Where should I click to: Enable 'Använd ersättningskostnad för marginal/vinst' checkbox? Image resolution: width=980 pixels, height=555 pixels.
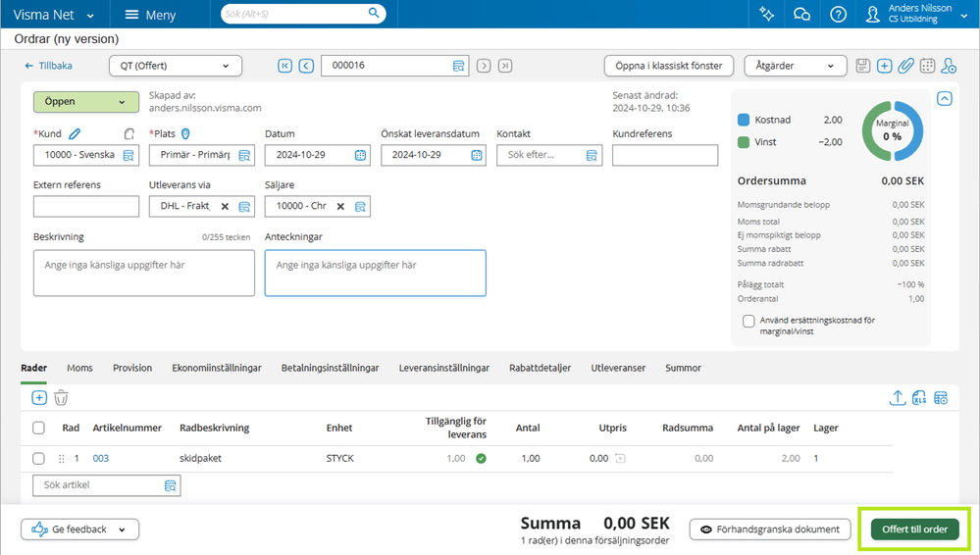point(749,321)
